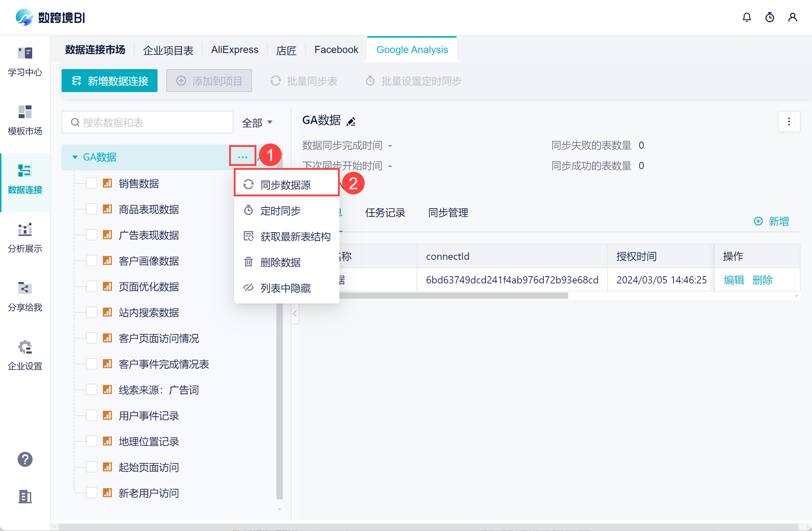Click the 新增数据连接 button
This screenshot has height=531, width=812.
click(110, 81)
